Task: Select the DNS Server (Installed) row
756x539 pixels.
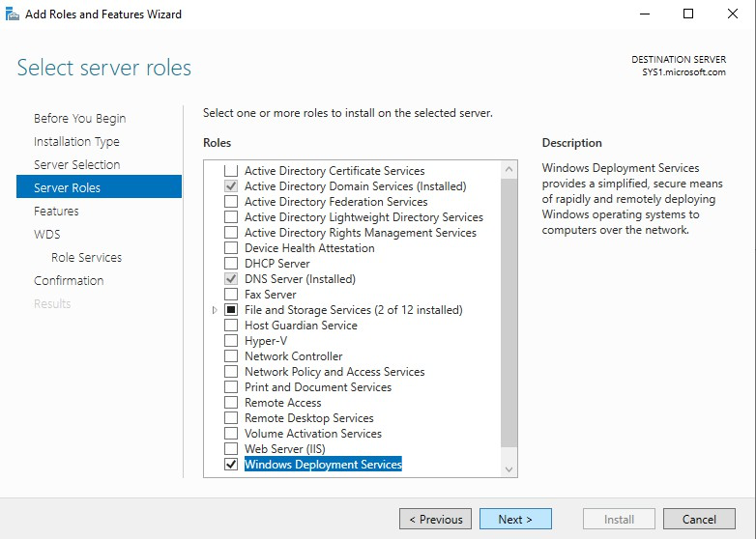Action: point(300,278)
